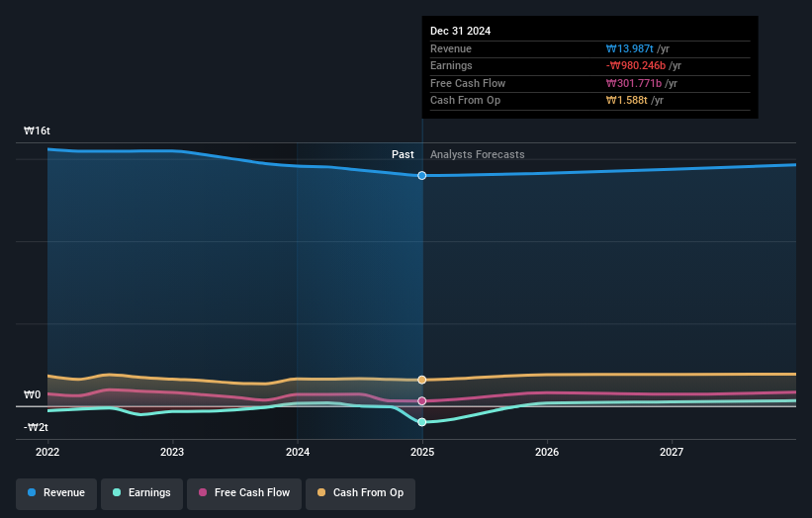Click the 'Earnings' row label in tooltip
This screenshot has height=518, width=812.
451,65
